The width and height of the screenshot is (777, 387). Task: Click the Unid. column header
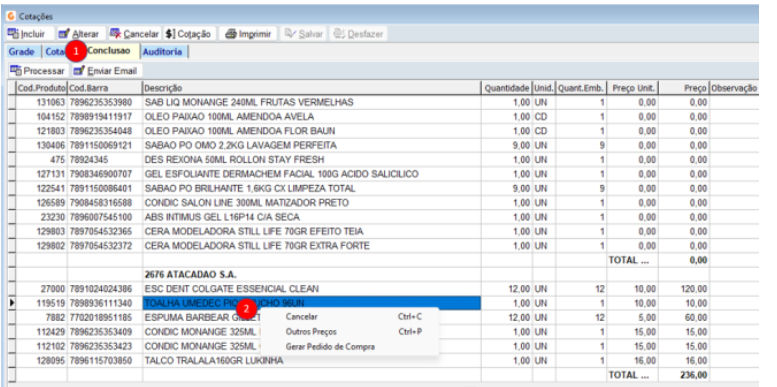[x=544, y=88]
